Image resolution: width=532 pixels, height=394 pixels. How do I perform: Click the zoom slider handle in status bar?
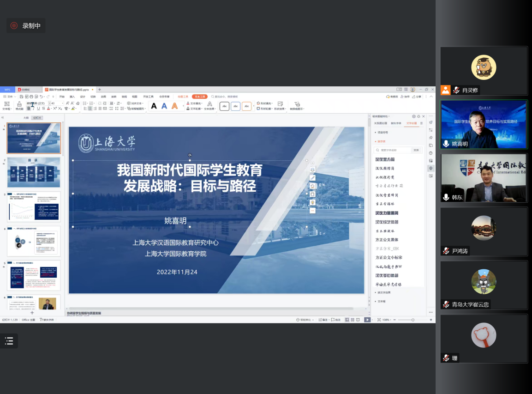pyautogui.click(x=412, y=320)
